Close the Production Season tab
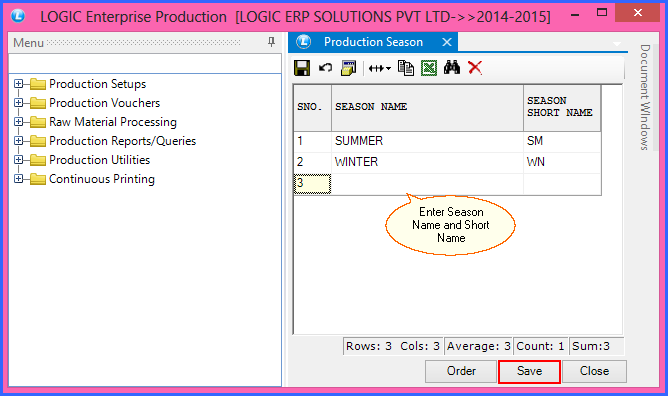The image size is (668, 396). point(447,42)
